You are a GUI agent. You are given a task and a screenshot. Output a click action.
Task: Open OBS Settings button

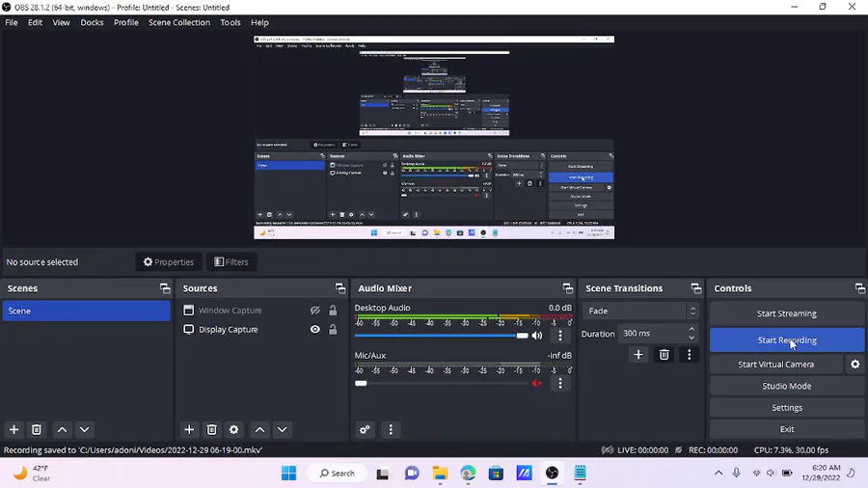pyautogui.click(x=787, y=407)
